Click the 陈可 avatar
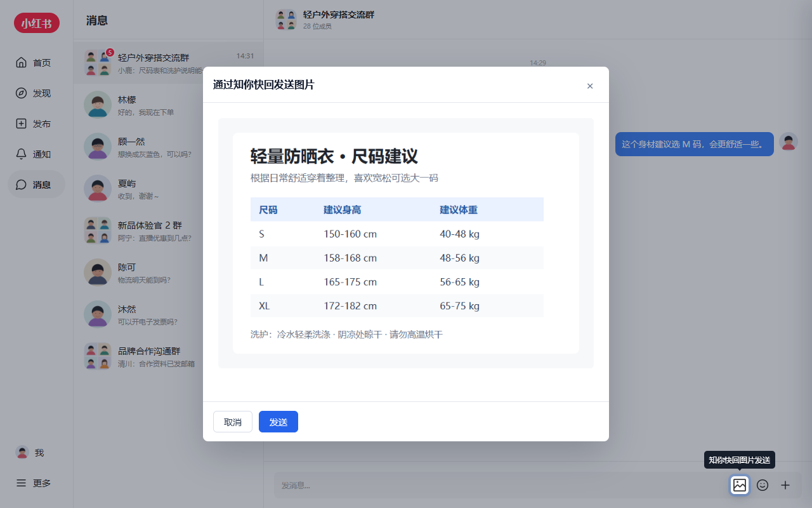The width and height of the screenshot is (812, 508). coord(98,272)
